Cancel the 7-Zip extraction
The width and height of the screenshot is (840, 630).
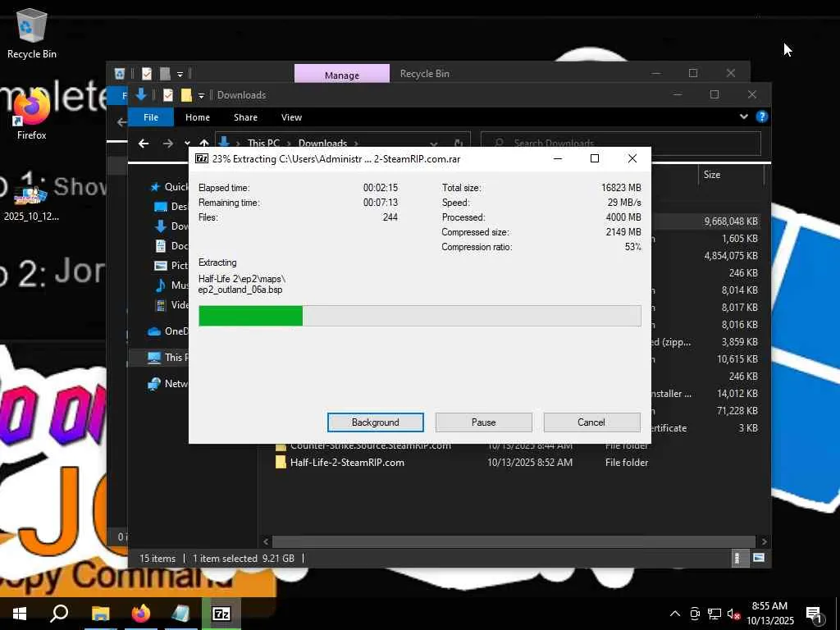click(x=591, y=422)
